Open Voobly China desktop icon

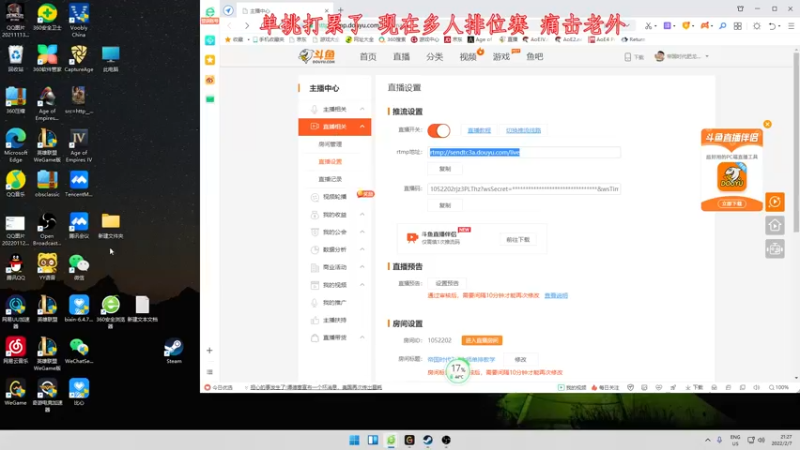79,20
